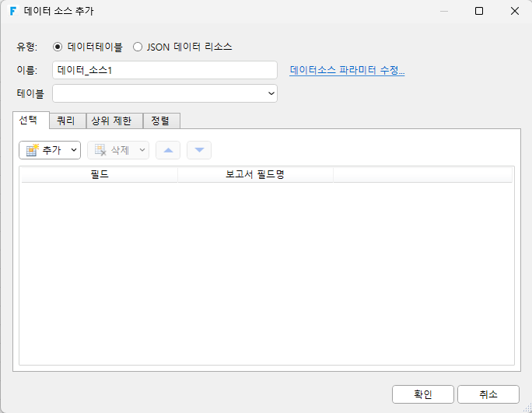Click the 필드 column header
532x413 pixels.
pyautogui.click(x=100, y=174)
